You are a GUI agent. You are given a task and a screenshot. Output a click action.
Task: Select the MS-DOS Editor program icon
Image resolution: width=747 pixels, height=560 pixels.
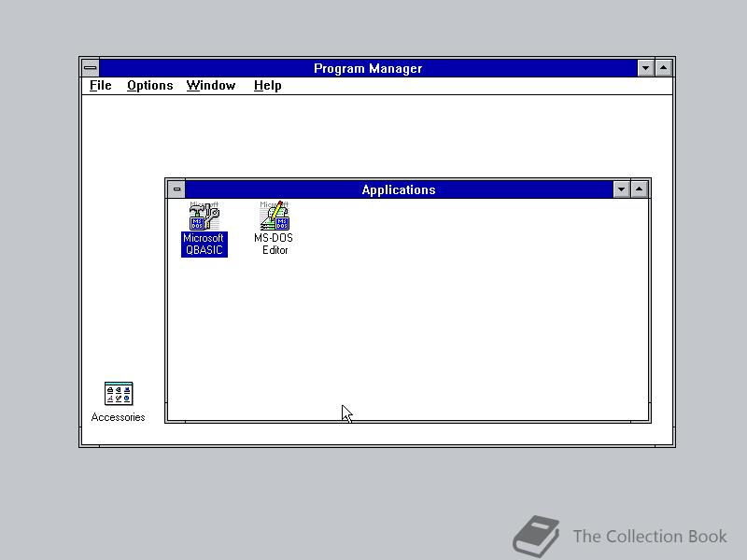pos(275,216)
